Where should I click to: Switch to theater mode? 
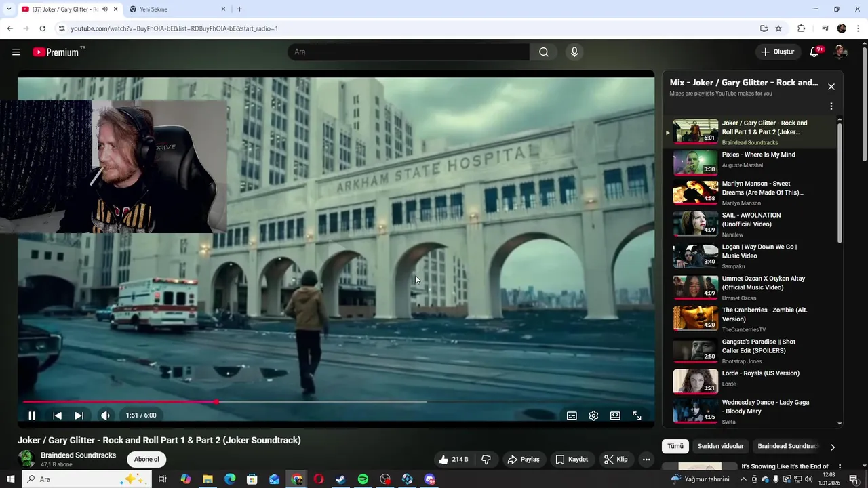[x=615, y=415]
